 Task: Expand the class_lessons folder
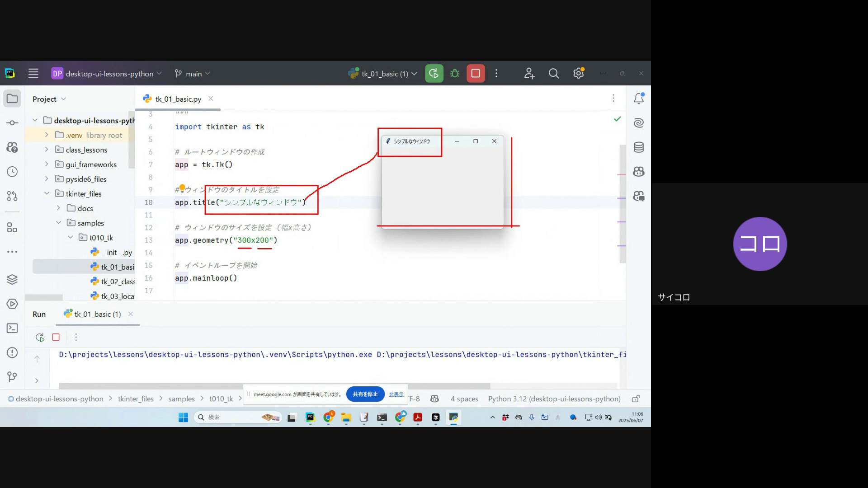pos(47,150)
